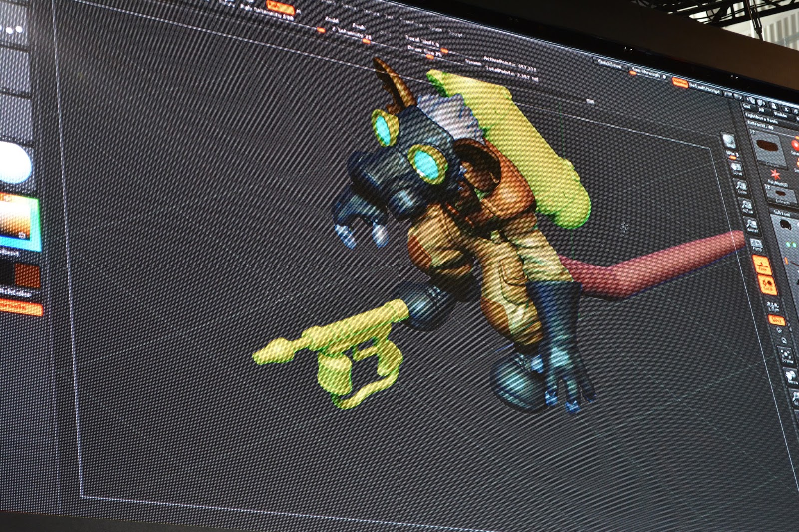
Task: Toggle the Zsub mode
Action: pos(359,26)
